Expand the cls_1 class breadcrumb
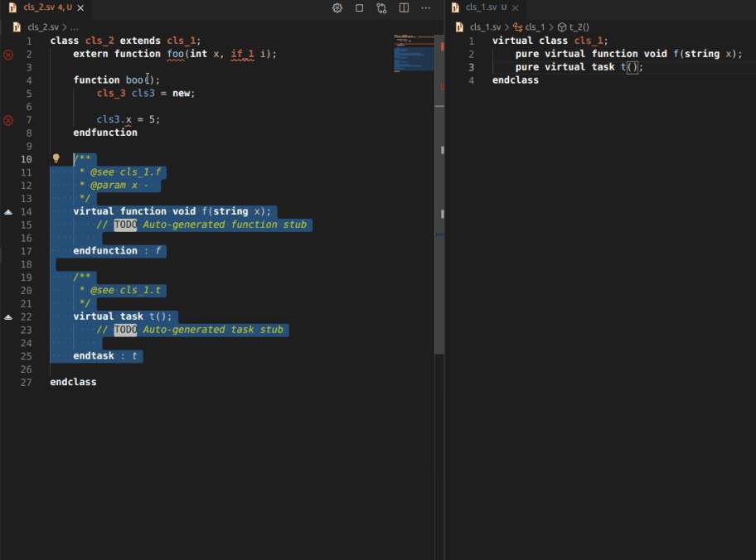 (534, 27)
